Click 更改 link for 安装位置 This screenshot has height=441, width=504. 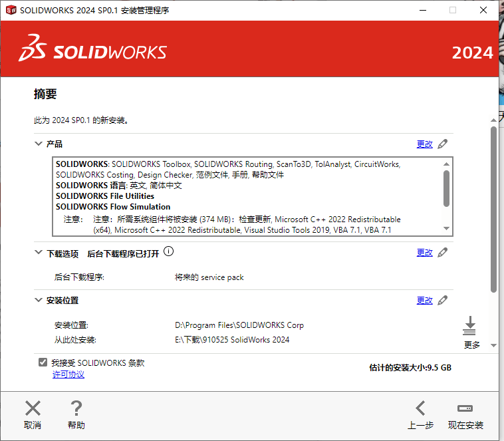point(425,301)
